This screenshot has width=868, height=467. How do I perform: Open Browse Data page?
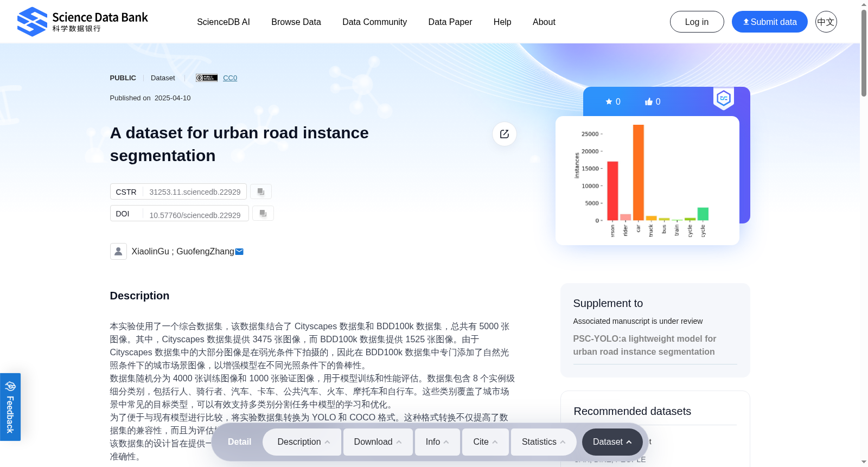(x=296, y=22)
